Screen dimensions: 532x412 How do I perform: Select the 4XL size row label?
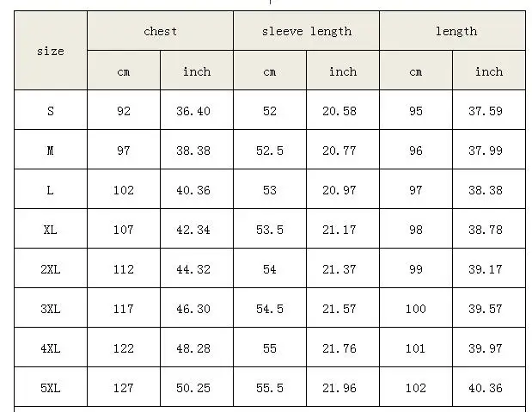(51, 347)
